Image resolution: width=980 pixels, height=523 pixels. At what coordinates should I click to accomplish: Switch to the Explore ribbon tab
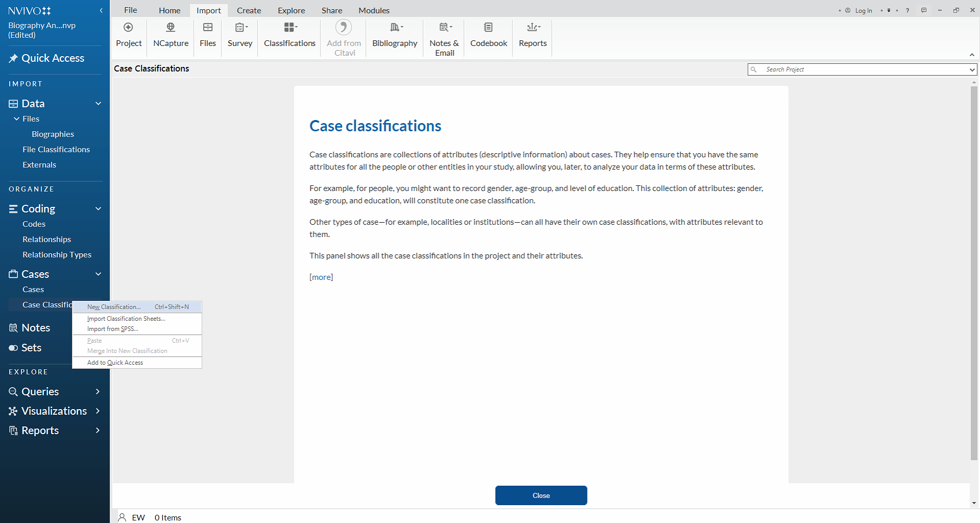291,10
